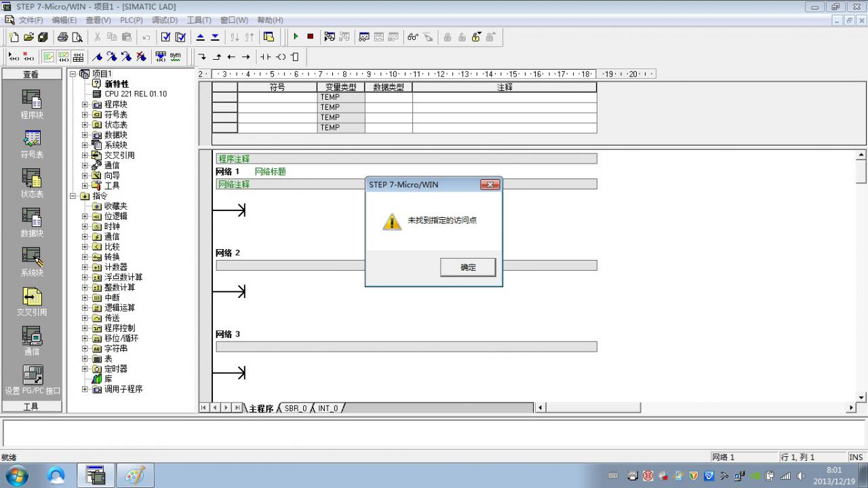868x488 pixels.
Task: Expand the 位逻辑 instruction folder
Action: point(85,217)
